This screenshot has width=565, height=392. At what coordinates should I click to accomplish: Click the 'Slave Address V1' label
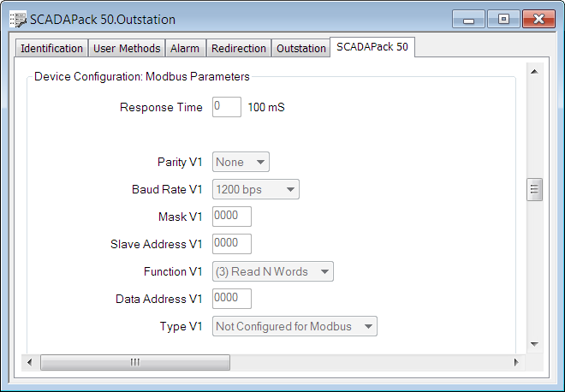157,244
